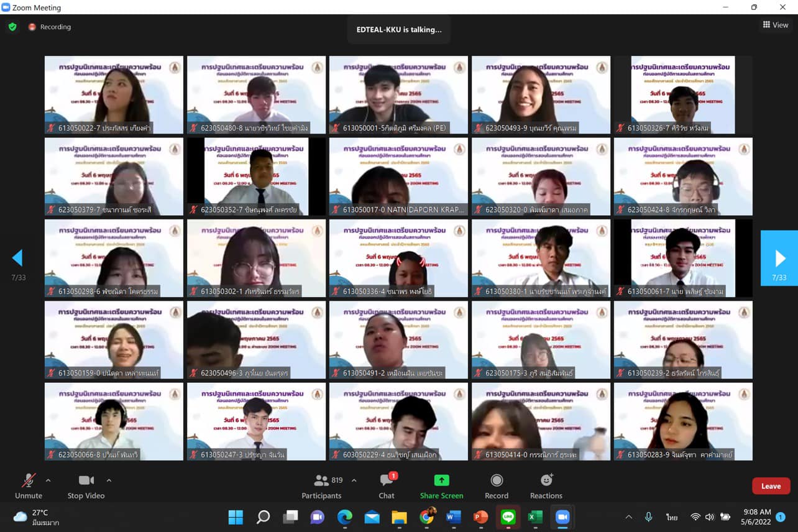Image resolution: width=798 pixels, height=532 pixels.
Task: Select the video tile of 613050283-9
Action: 683,421
